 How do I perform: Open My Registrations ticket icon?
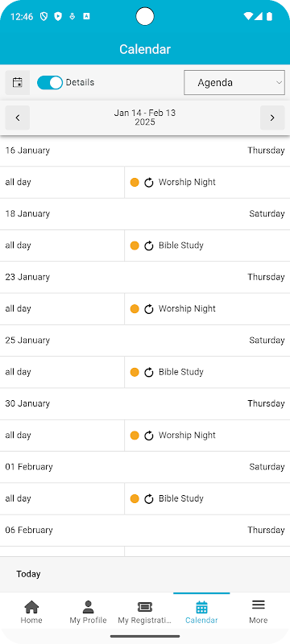click(144, 607)
